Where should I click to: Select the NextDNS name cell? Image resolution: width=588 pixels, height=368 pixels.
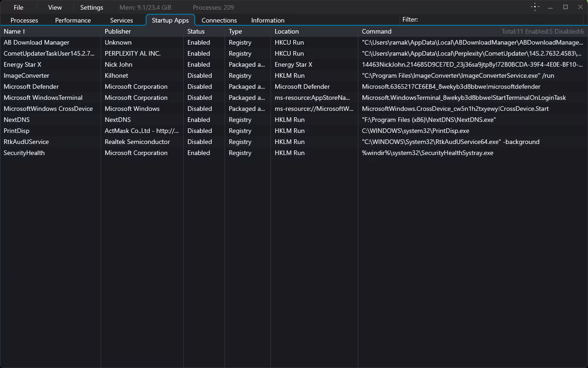point(17,120)
